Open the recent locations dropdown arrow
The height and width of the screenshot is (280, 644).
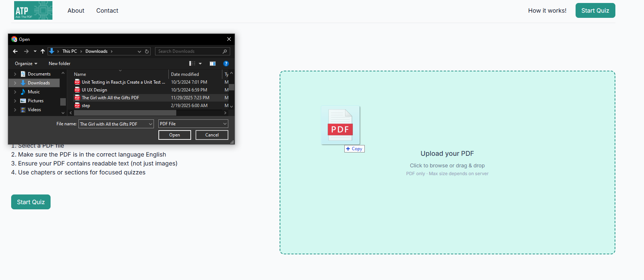point(35,51)
